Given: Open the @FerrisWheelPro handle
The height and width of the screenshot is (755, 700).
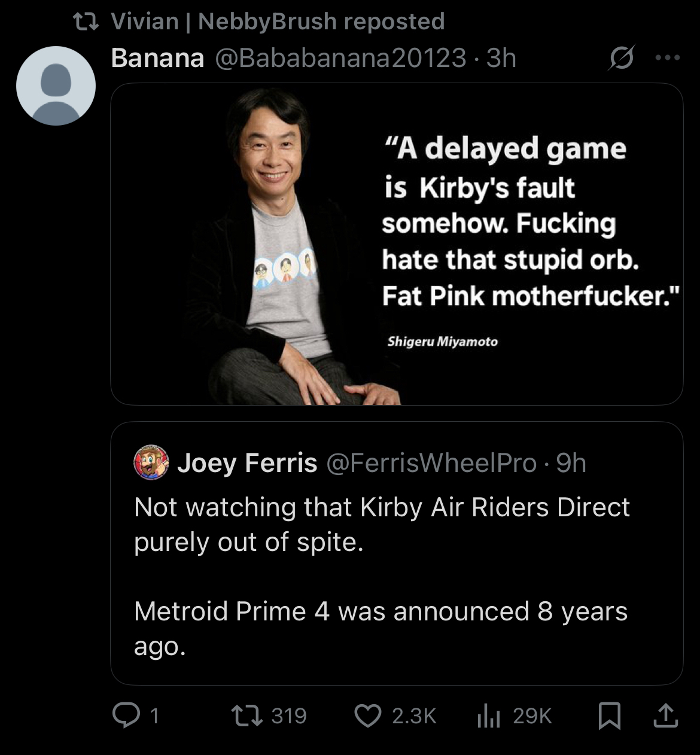Looking at the screenshot, I should (x=431, y=462).
